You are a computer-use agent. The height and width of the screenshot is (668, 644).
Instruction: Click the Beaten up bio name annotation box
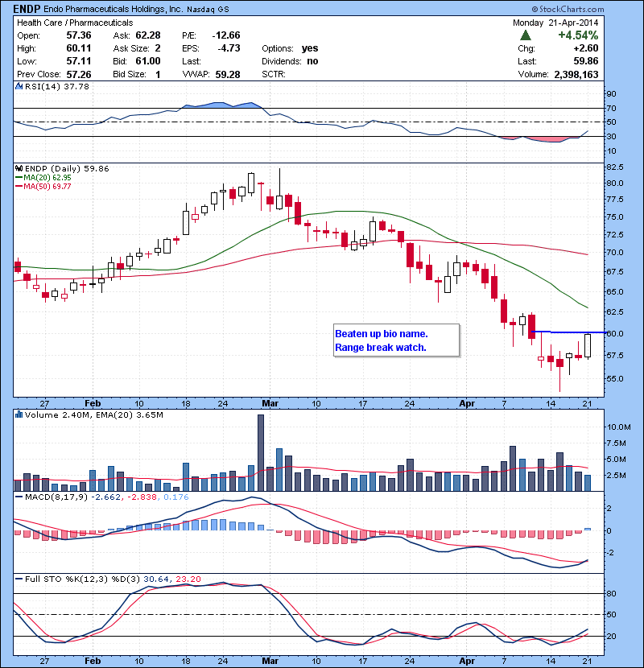coord(396,340)
